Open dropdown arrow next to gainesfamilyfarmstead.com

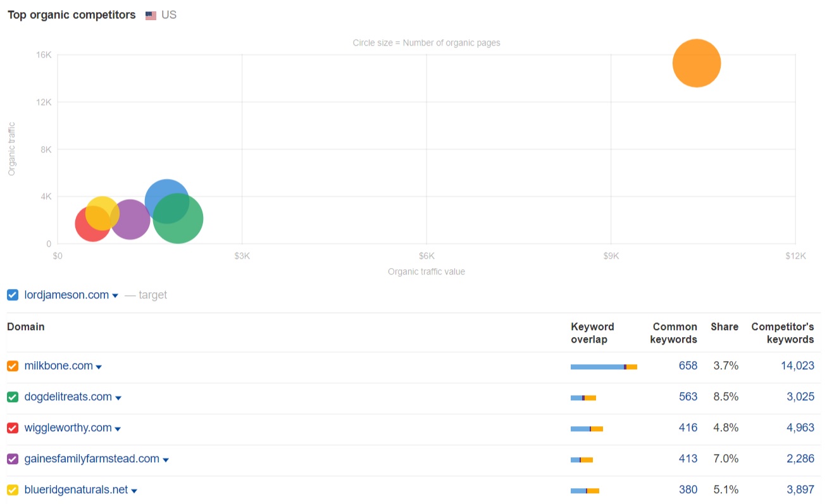click(166, 460)
